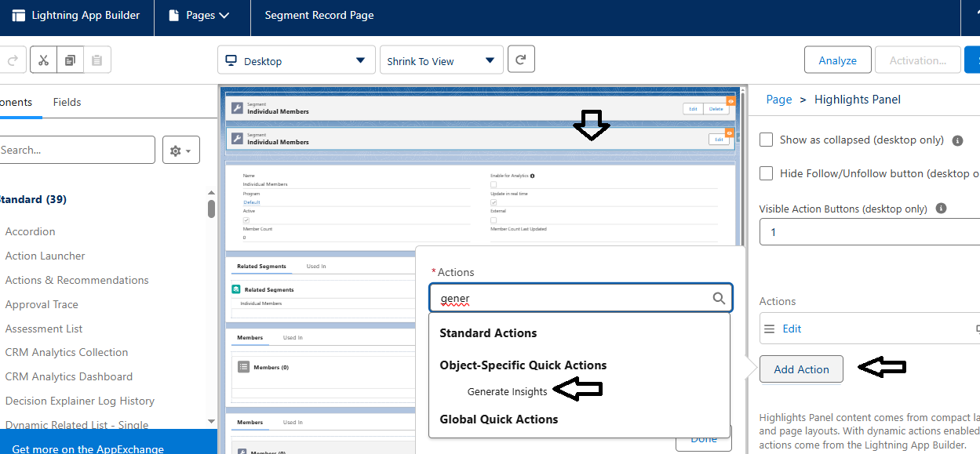This screenshot has height=454, width=980.
Task: Click info icon beside Show as collapsed
Action: (957, 140)
